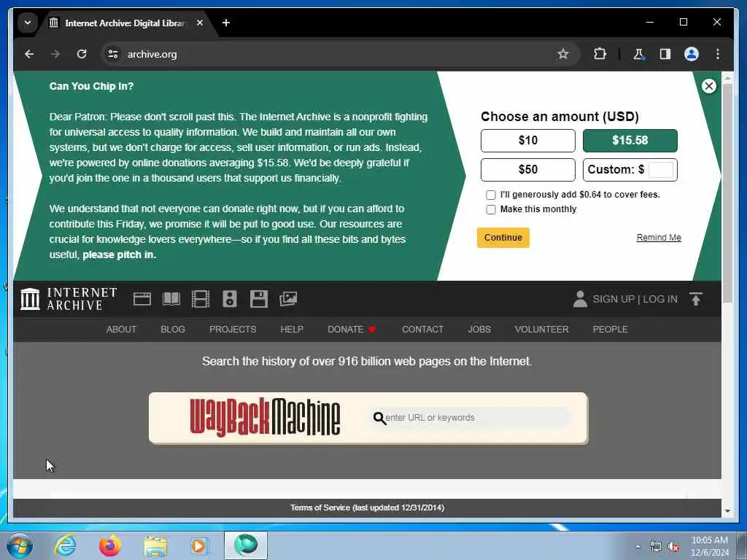
Task: Open the Web archive icon
Action: [x=142, y=299]
